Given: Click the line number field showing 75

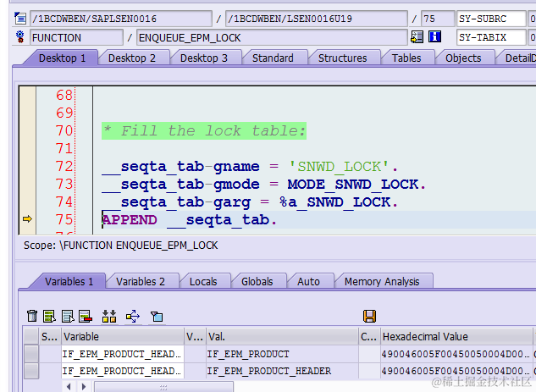Looking at the screenshot, I should pos(438,19).
